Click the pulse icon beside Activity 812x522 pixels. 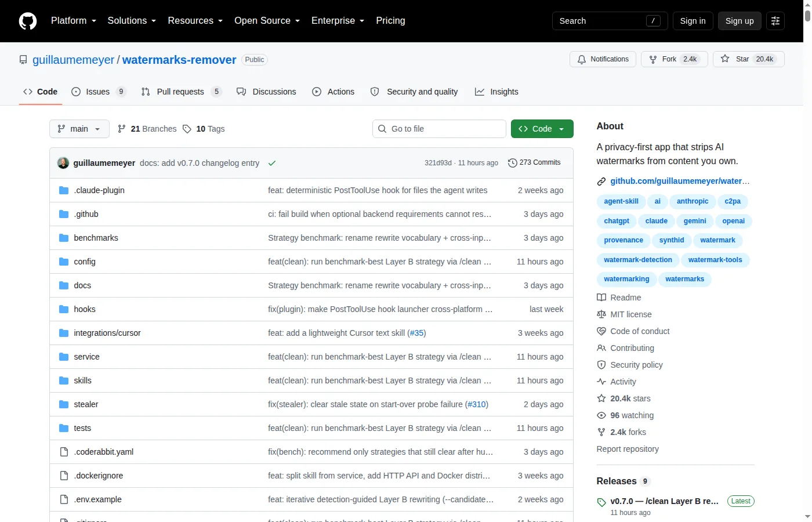point(601,382)
